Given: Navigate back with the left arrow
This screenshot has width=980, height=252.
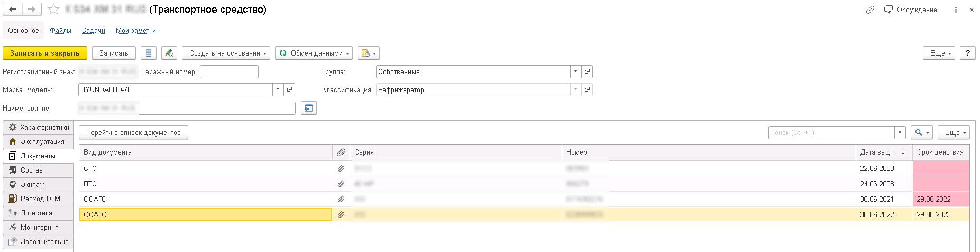Looking at the screenshot, I should coord(13,10).
